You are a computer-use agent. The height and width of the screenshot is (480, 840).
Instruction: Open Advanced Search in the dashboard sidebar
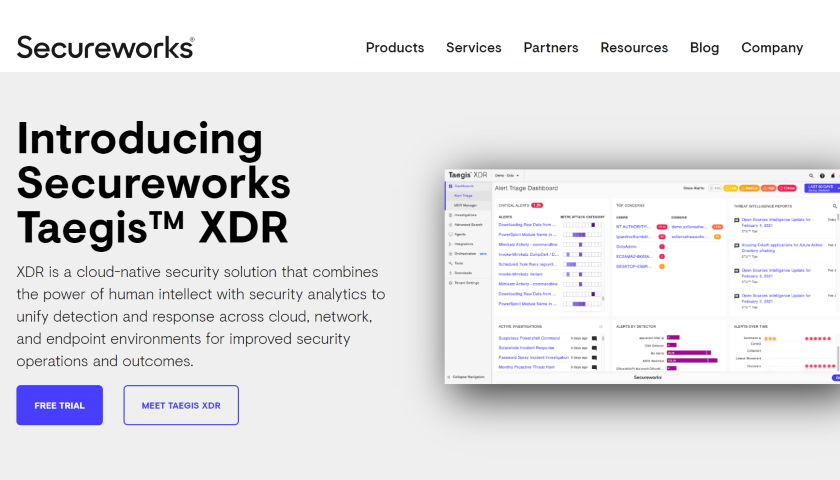(x=468, y=224)
